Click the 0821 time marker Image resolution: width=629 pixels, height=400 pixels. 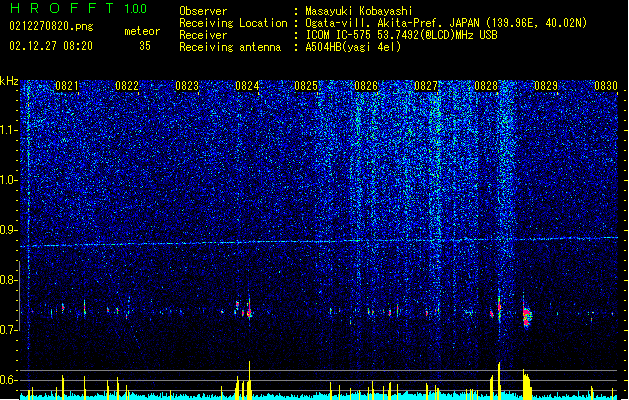click(x=67, y=86)
